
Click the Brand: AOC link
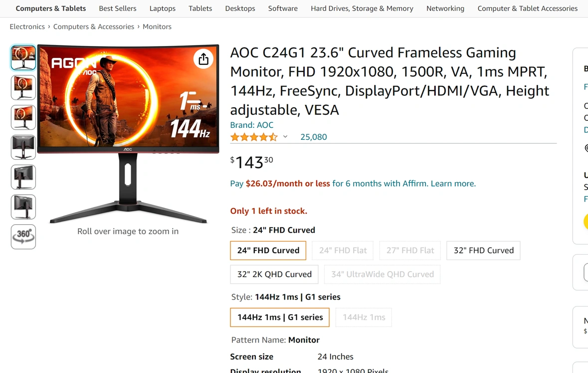[x=252, y=125]
